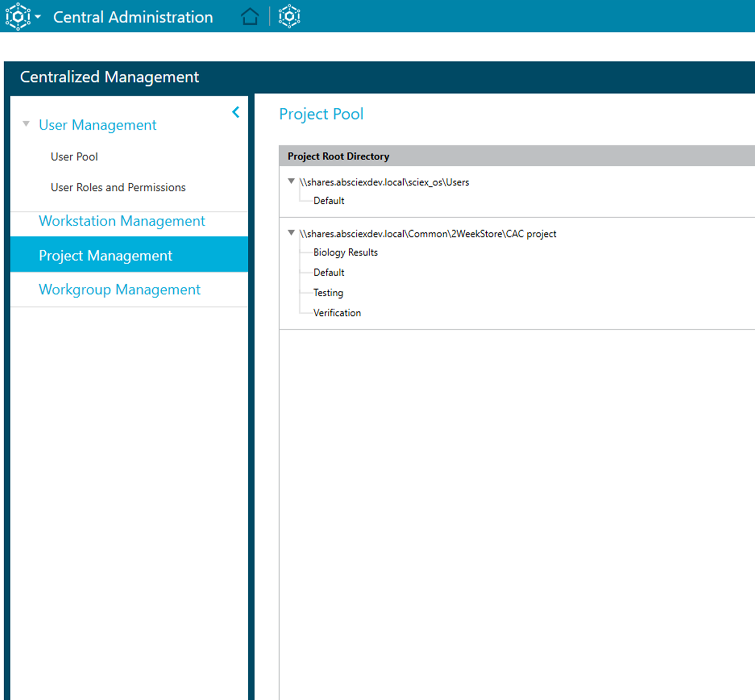Open the User Pool page

[74, 157]
